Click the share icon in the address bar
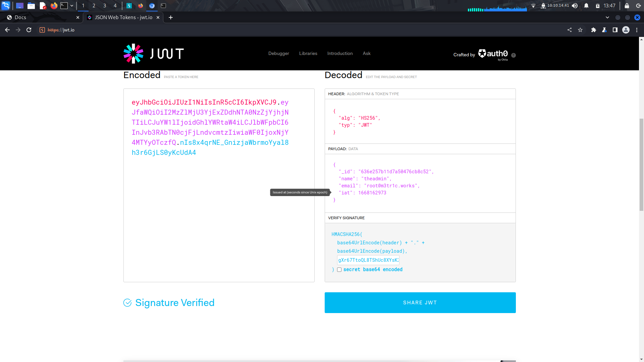This screenshot has width=644, height=362. tap(570, 30)
